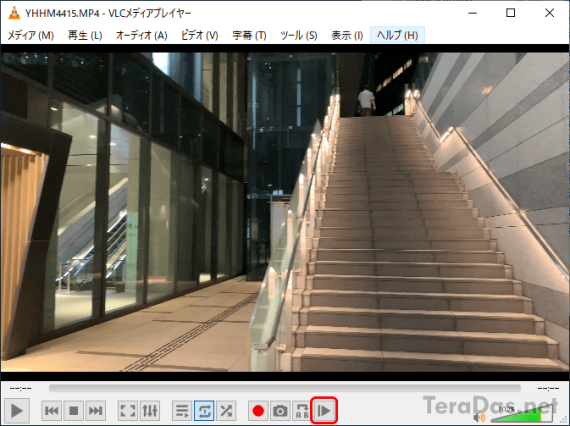
Task: Start playback with the Play button
Action: tap(16, 411)
